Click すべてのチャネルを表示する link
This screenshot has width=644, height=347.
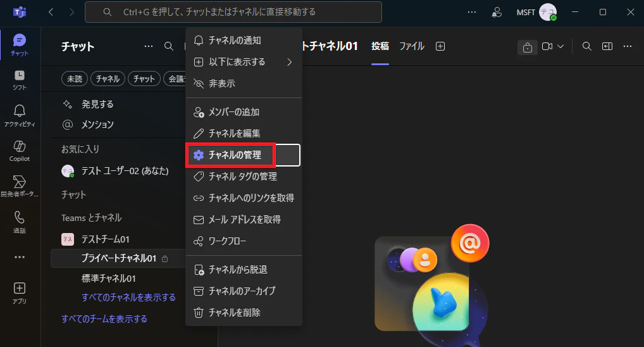pyautogui.click(x=128, y=297)
